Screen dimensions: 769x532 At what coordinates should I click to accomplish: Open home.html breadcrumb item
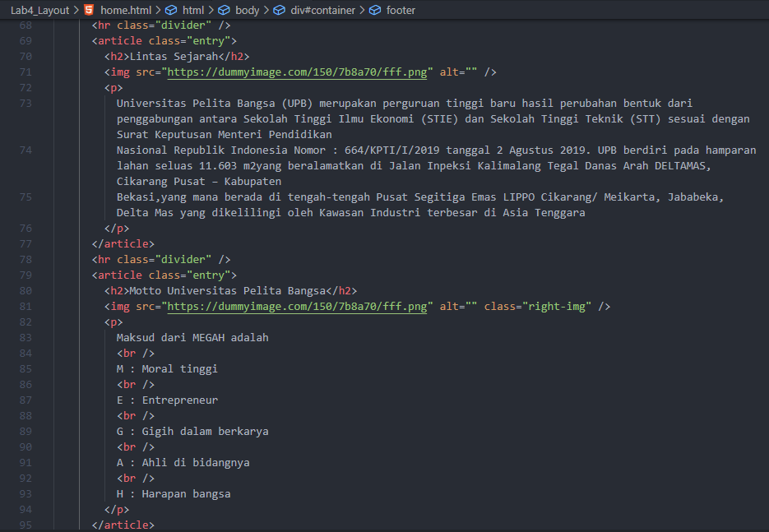point(126,10)
